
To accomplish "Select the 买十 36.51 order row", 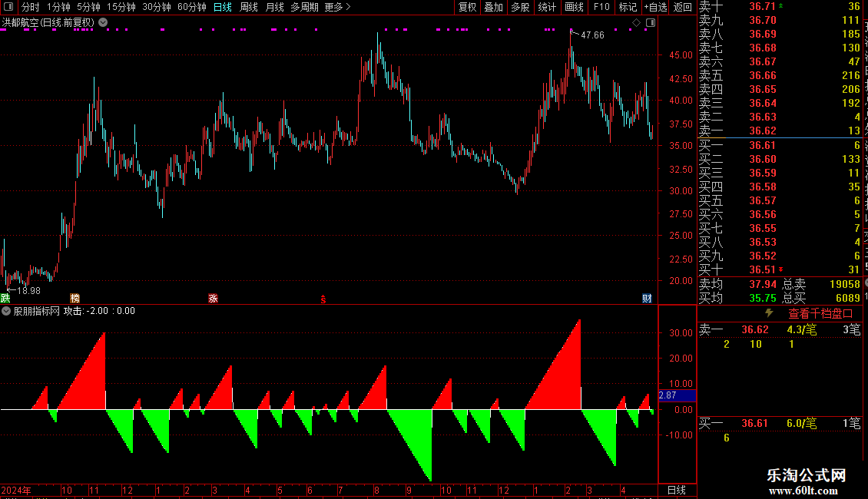I will 780,269.
